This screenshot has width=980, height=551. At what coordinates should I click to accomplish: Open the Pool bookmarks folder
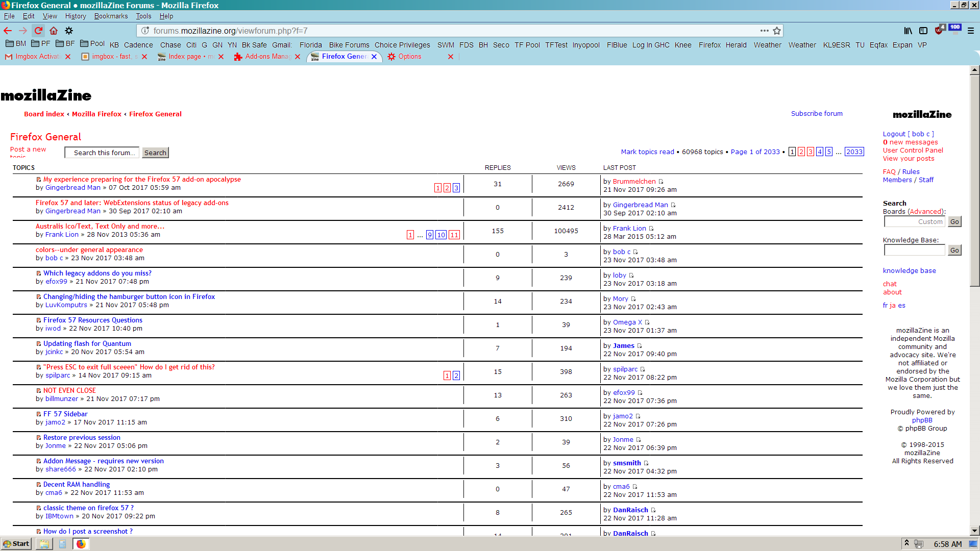[x=92, y=44]
